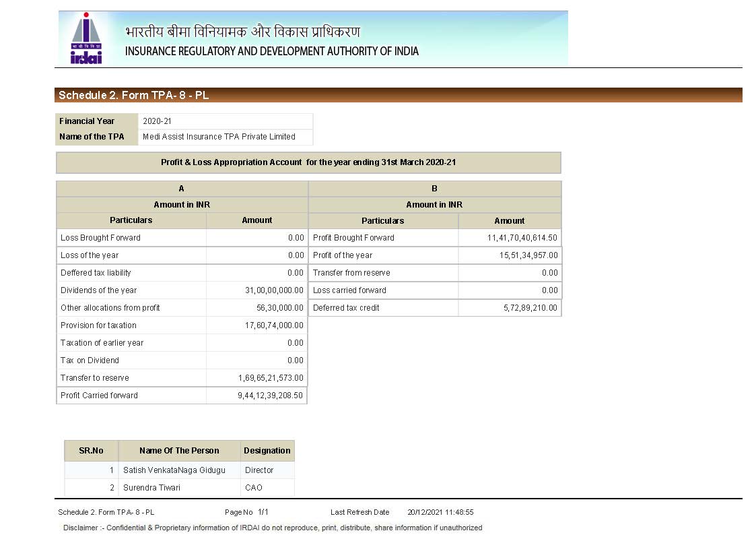
Task: Click the 'Profit of the year' row label
Action: pos(343,255)
